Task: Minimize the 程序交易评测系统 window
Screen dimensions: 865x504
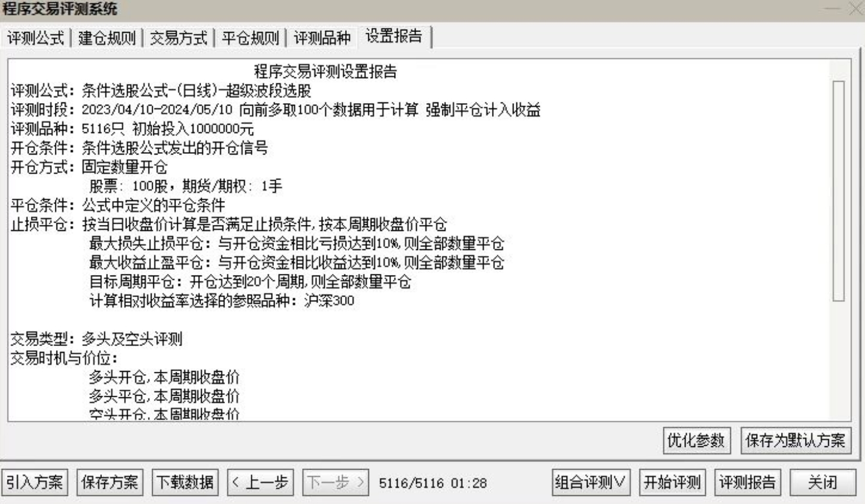Action: tap(832, 9)
